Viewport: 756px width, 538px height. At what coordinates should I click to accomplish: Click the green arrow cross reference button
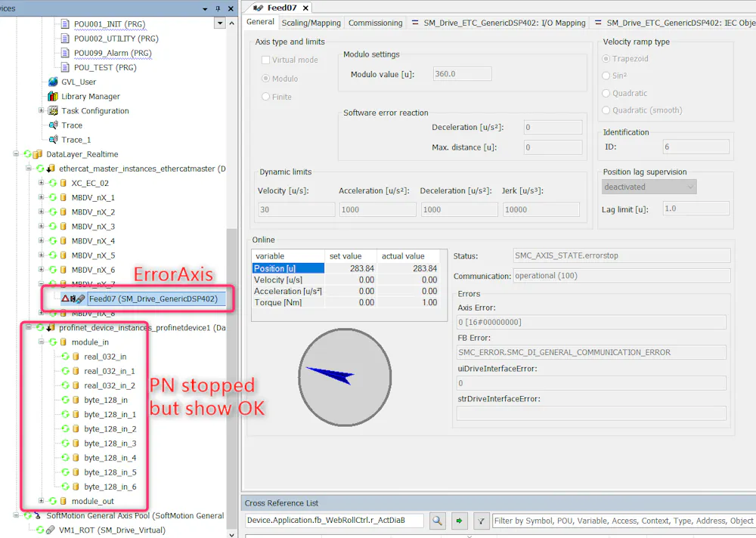pos(459,521)
